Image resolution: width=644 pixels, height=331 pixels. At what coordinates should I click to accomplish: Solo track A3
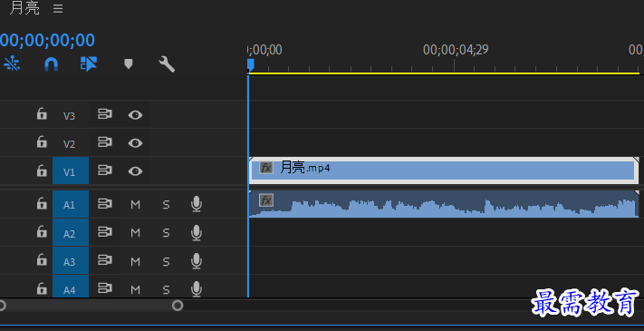coord(166,261)
